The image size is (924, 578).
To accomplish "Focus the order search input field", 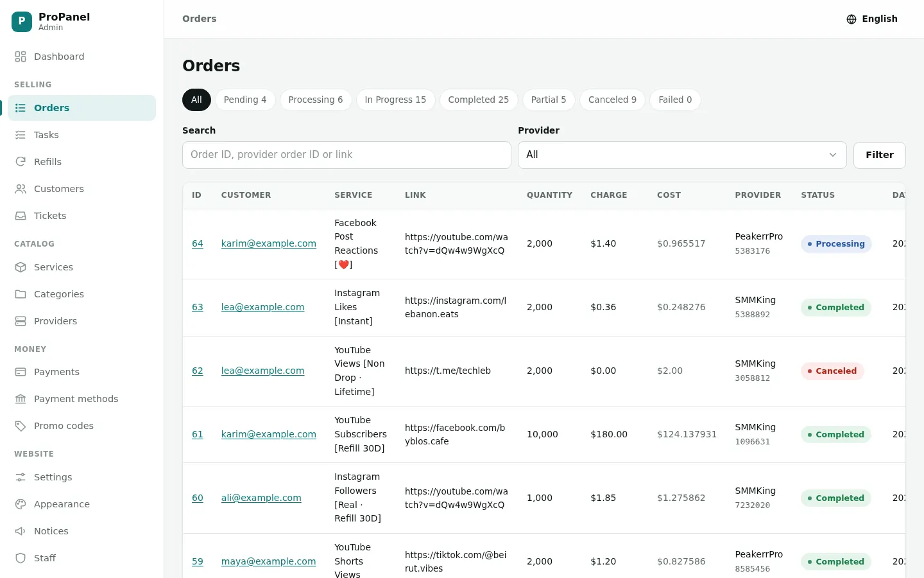I will pos(346,155).
